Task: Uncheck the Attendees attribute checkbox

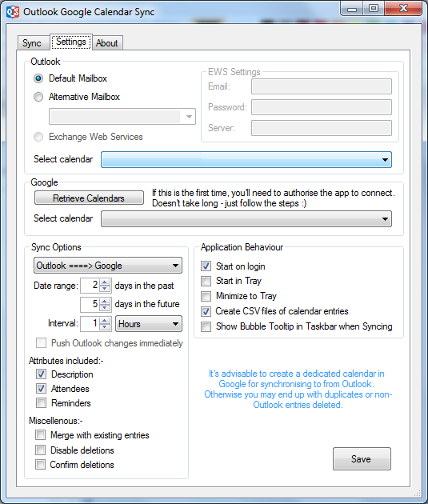Action: [x=41, y=389]
